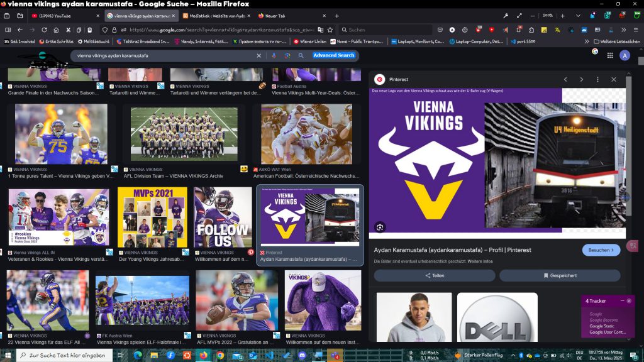This screenshot has height=362, width=644.
Task: Zoom in with the plus icon
Action: point(563,16)
